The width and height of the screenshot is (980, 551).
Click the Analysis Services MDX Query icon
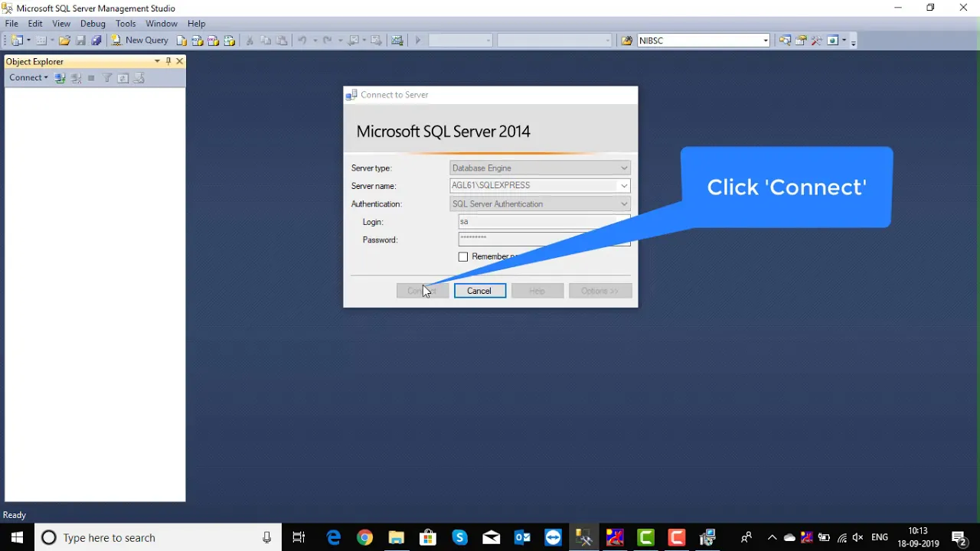tap(198, 41)
